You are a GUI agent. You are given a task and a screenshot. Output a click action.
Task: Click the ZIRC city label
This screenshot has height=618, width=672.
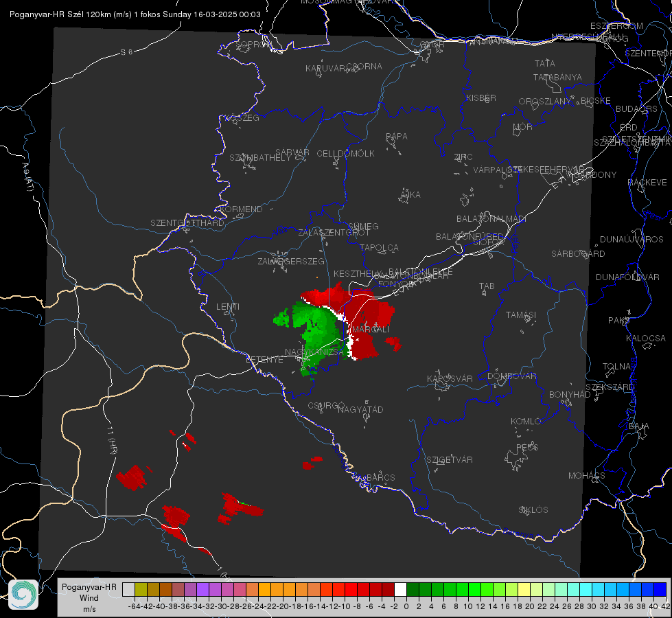point(463,157)
